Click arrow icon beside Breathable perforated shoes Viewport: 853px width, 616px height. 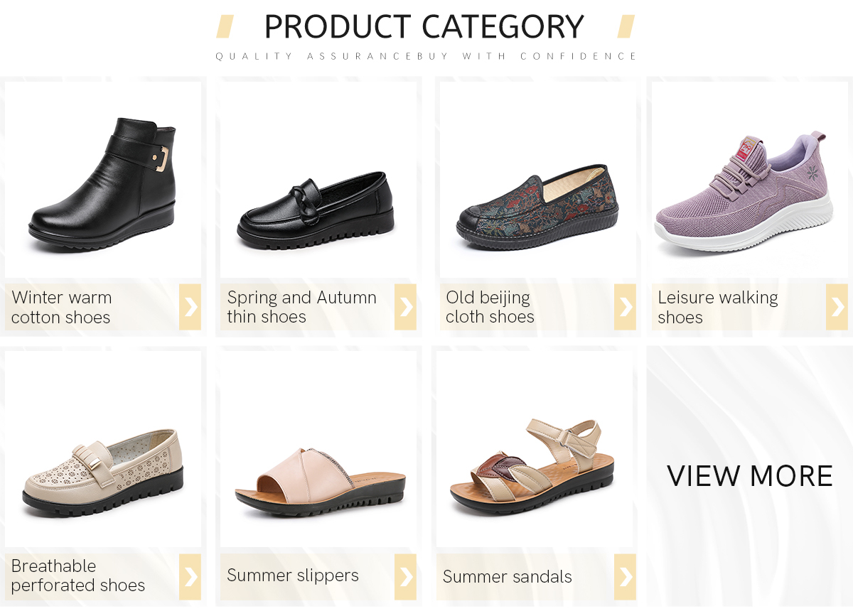190,576
